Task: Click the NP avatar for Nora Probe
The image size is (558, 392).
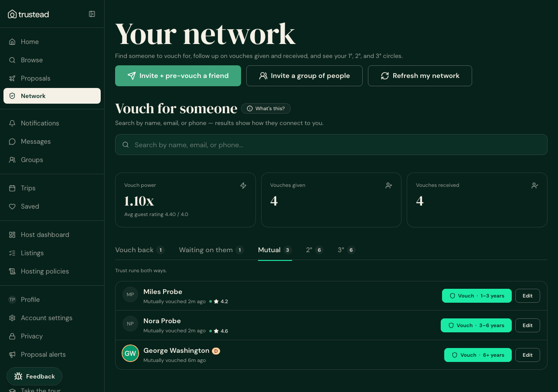Action: 130,324
